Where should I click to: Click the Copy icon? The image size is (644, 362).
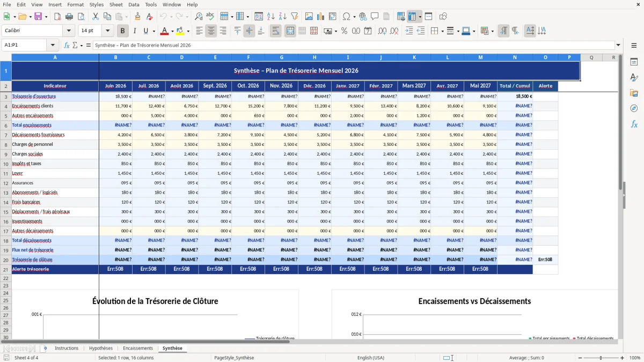[107, 17]
